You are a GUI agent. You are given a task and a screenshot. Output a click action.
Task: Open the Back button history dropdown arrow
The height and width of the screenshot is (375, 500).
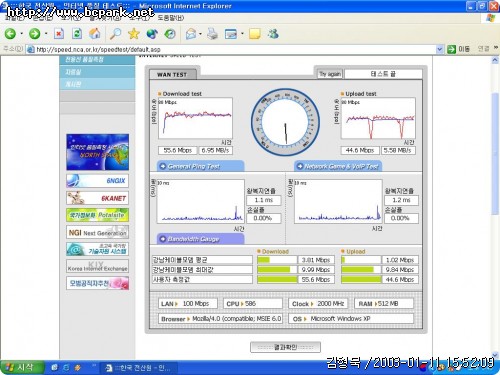coord(21,34)
